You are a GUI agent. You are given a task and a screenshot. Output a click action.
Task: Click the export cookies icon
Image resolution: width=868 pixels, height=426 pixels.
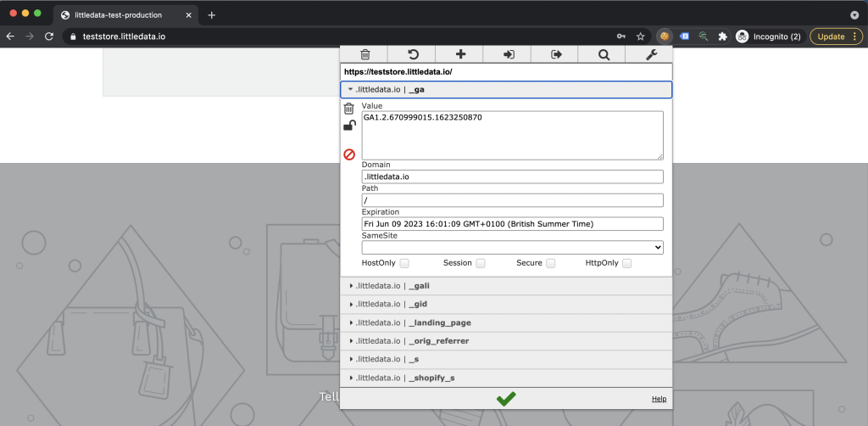(556, 54)
